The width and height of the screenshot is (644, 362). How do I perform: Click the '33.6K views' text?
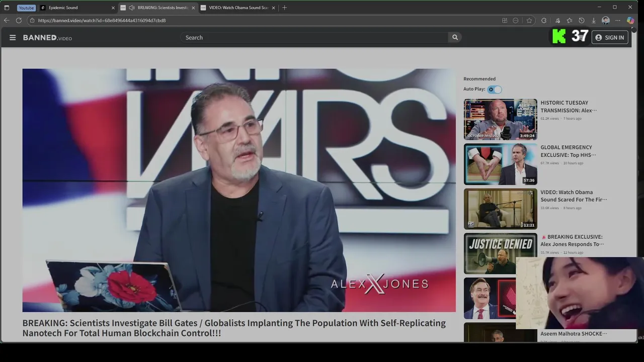549,208
